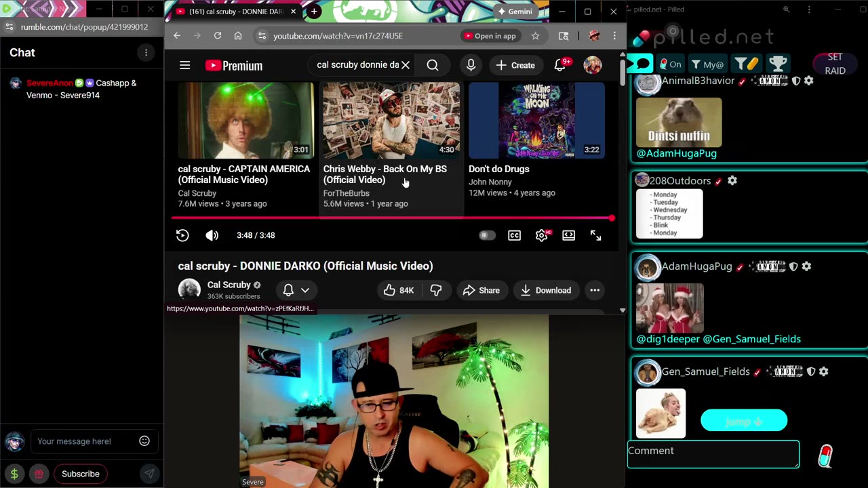Screen dimensions: 868x488
Task: Open a new browser tab
Action: click(314, 12)
